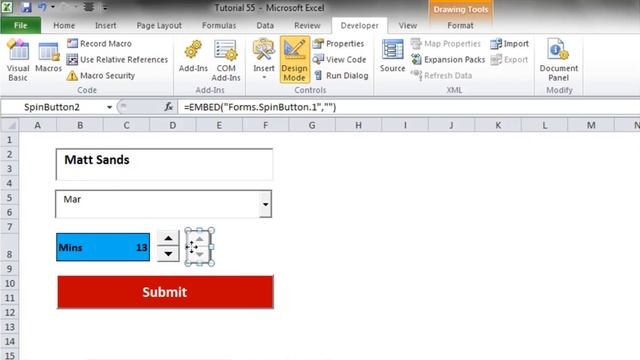Switch to the Page Layout tab
640x360 pixels.
pos(159,25)
